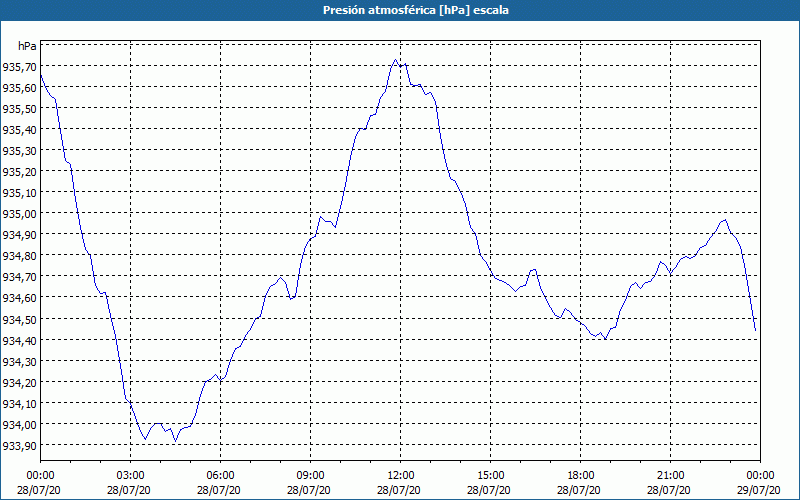Select the 935,10 axis value

click(19, 192)
